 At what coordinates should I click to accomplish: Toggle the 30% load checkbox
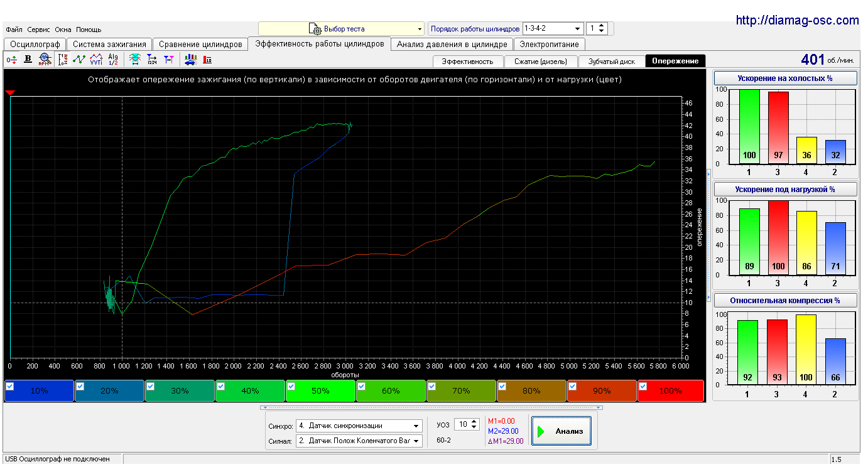[x=150, y=387]
